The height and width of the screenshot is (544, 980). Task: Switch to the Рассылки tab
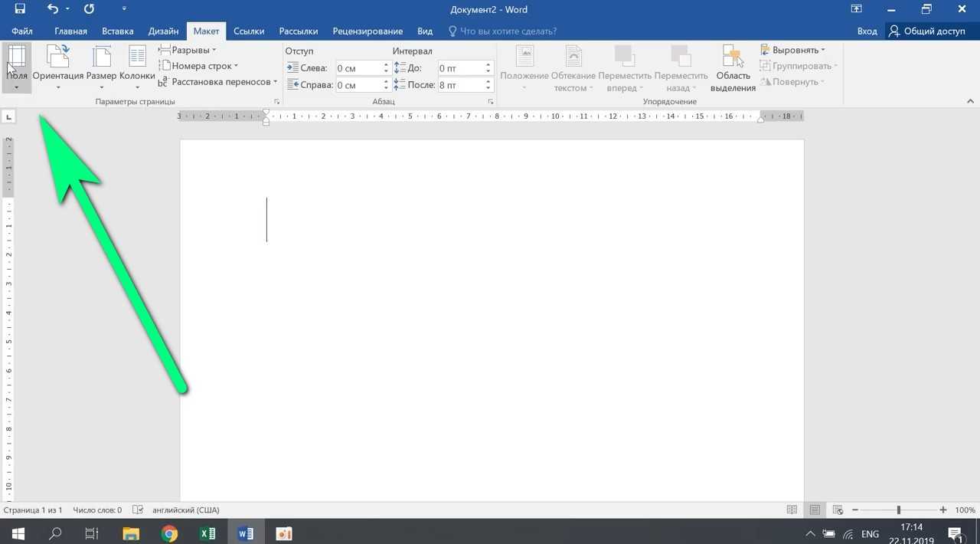coord(299,31)
